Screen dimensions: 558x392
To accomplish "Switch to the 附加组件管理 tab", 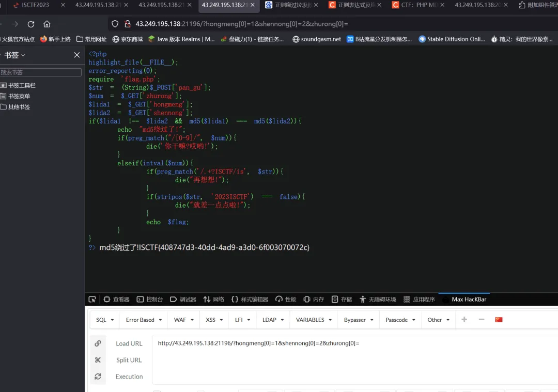I will (538, 5).
